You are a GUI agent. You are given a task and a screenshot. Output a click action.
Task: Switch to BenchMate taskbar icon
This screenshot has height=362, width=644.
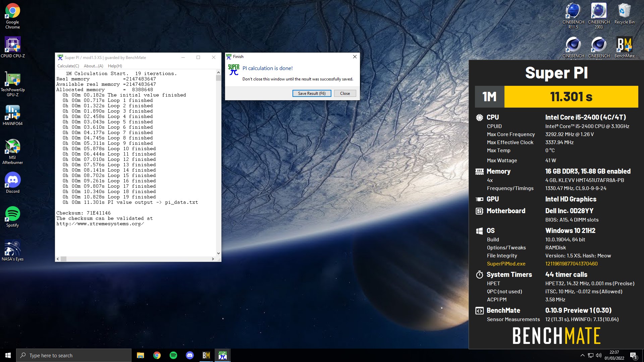point(206,355)
